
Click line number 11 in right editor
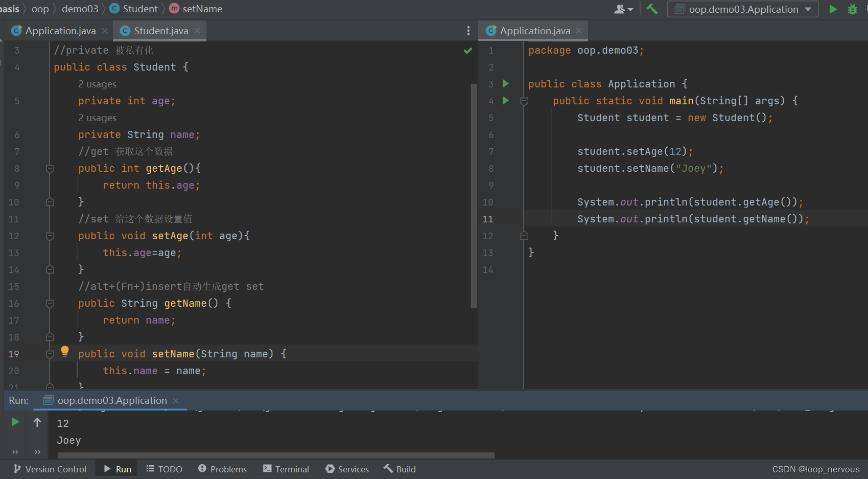coord(488,219)
